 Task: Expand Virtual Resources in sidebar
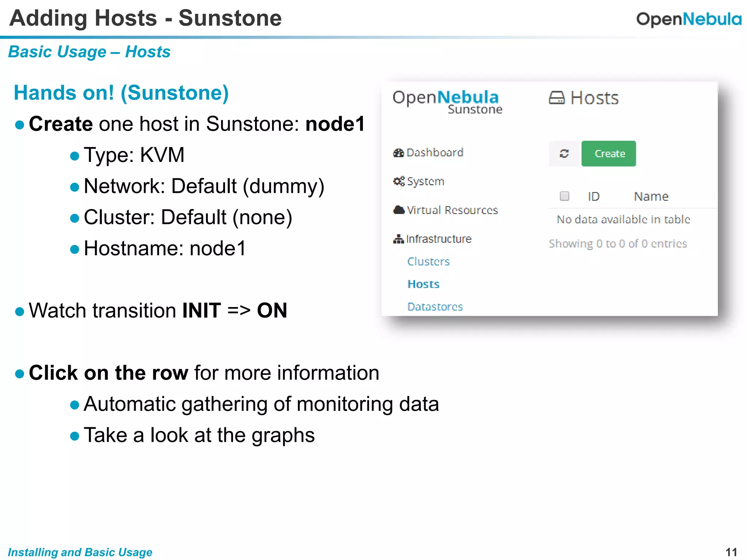pyautogui.click(x=445, y=210)
